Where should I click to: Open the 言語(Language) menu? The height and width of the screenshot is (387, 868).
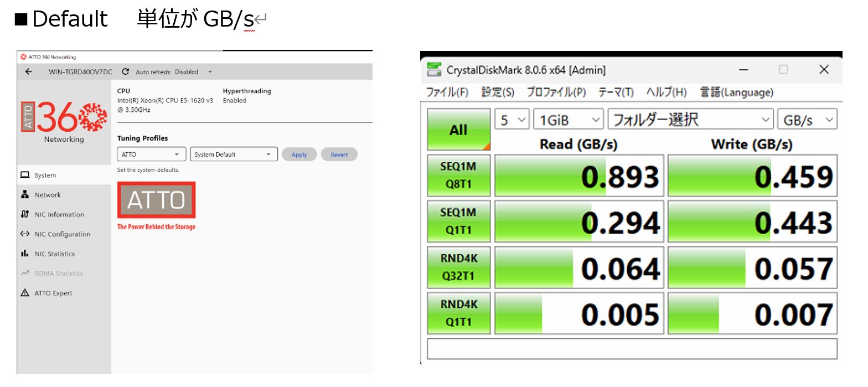click(736, 92)
